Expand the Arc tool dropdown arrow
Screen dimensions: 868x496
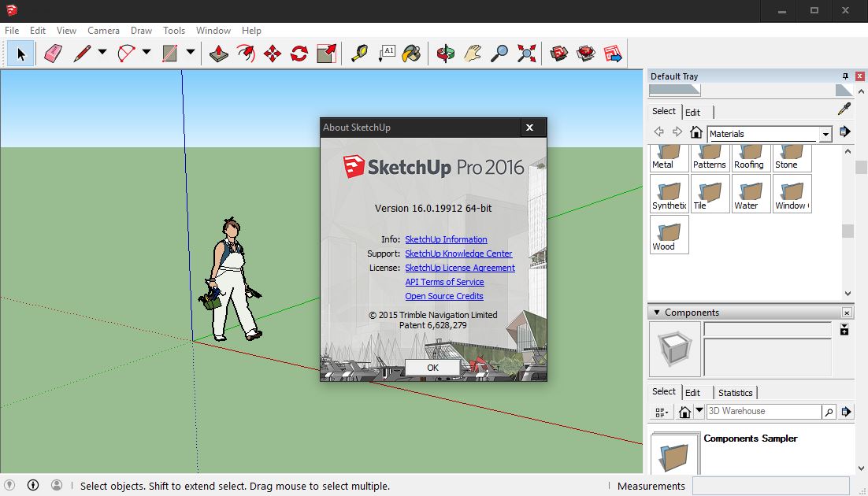[147, 52]
